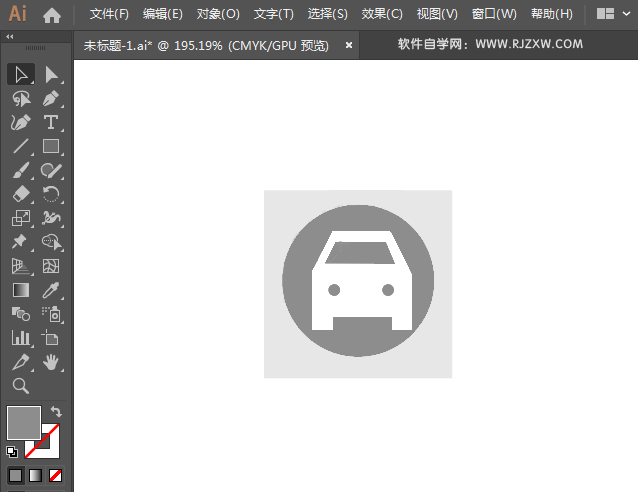Choose the Zoom tool
The width and height of the screenshot is (638, 492).
21,386
